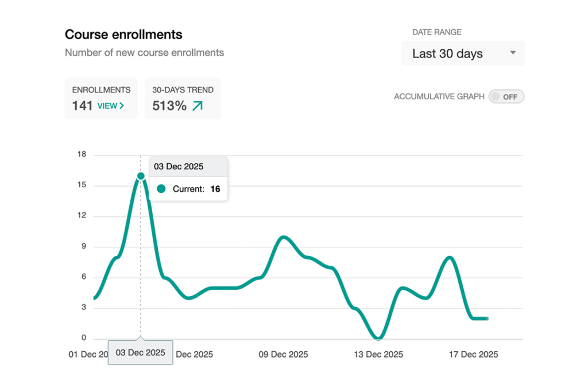Click the dropdown arrow in the date range selector
The image size is (588, 392).
(x=513, y=53)
